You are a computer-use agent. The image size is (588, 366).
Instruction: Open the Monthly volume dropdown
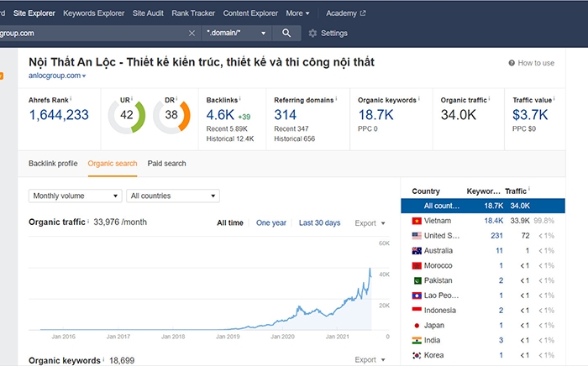pos(76,196)
